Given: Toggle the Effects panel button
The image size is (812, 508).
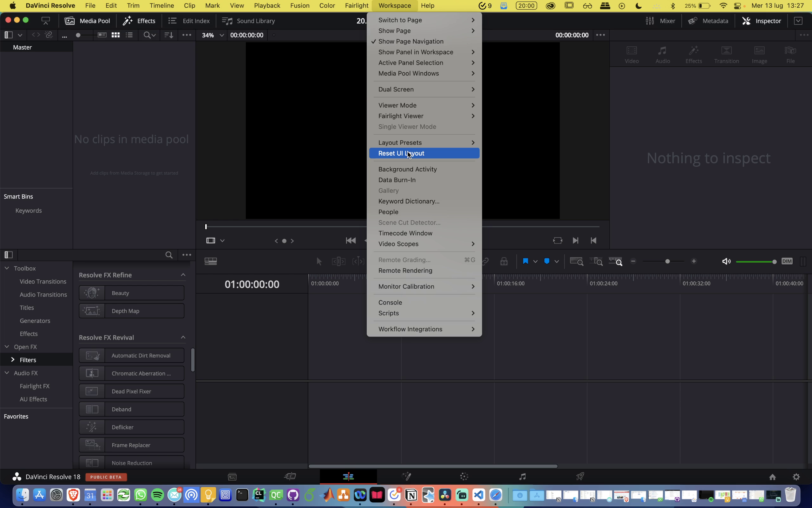Looking at the screenshot, I should [139, 21].
